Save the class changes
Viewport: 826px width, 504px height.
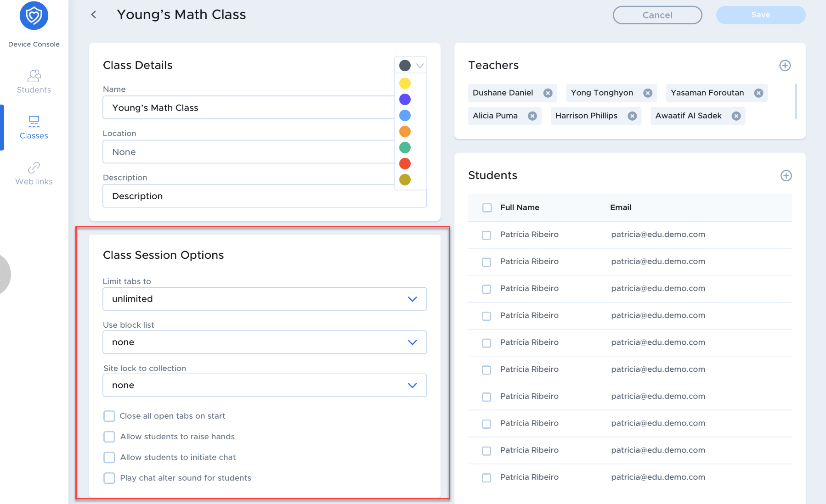pyautogui.click(x=761, y=15)
